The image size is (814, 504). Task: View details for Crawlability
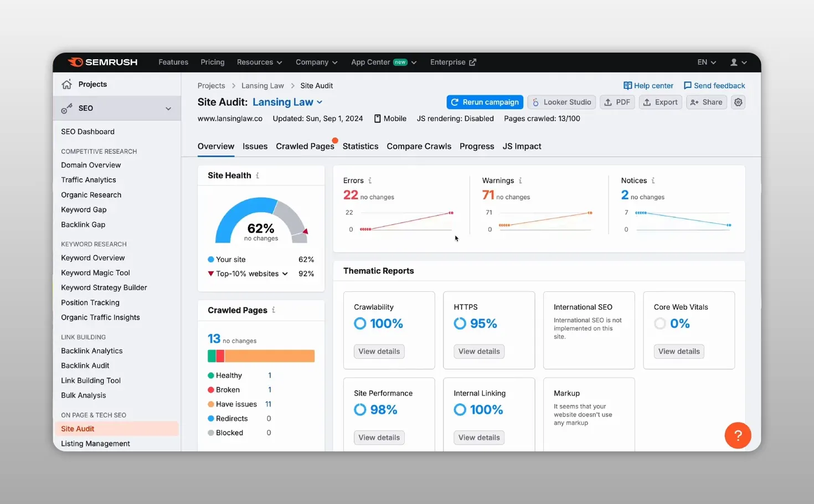(379, 352)
